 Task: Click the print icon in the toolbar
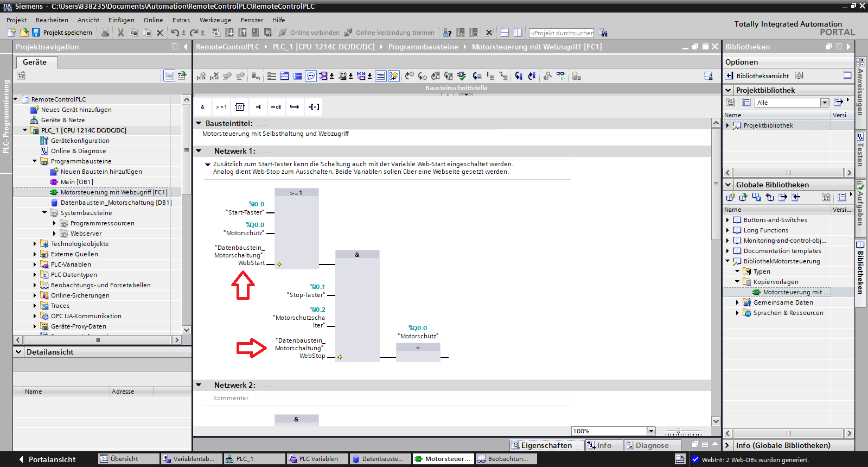click(x=105, y=33)
